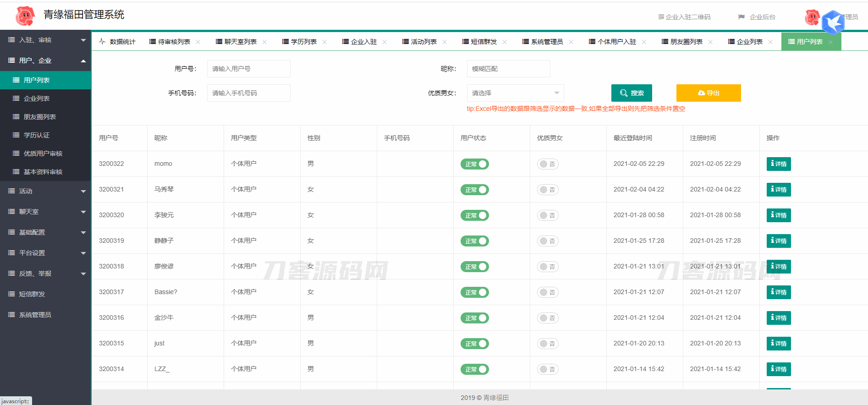Open 学历认证 in the sidebar
Image resolution: width=868 pixels, height=405 pixels.
37,135
